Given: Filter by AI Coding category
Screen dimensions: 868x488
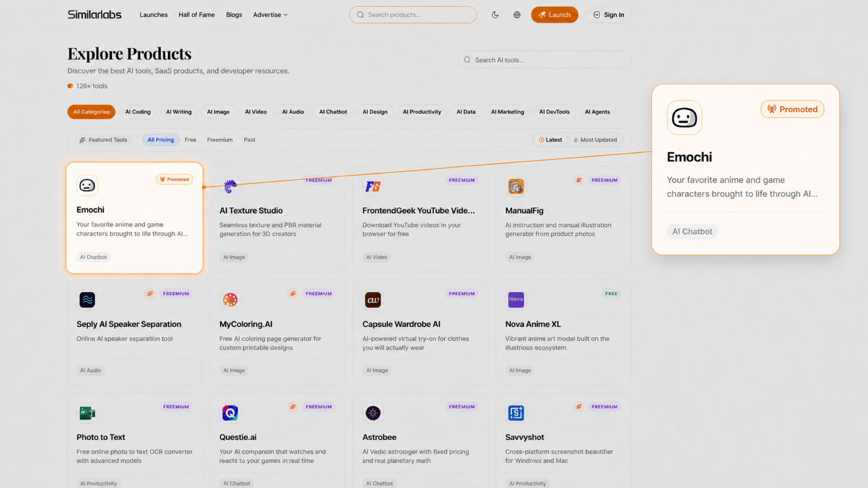Looking at the screenshot, I should pos(138,112).
